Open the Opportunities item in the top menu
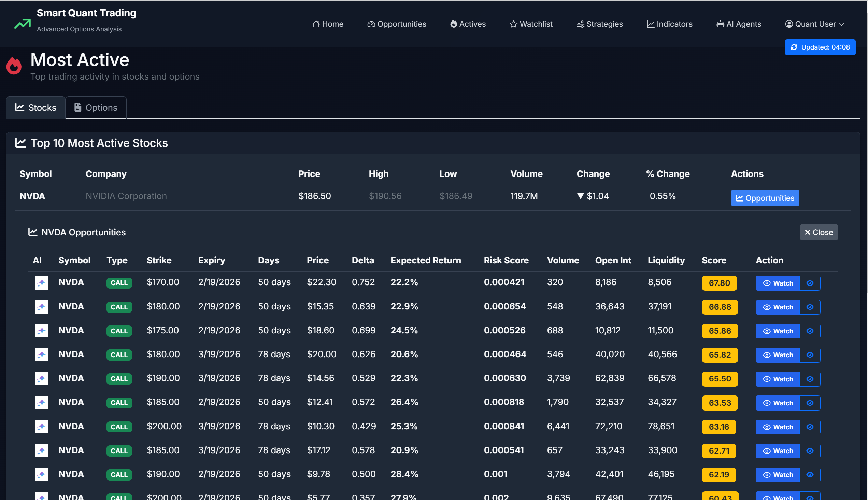868x500 pixels. (397, 24)
